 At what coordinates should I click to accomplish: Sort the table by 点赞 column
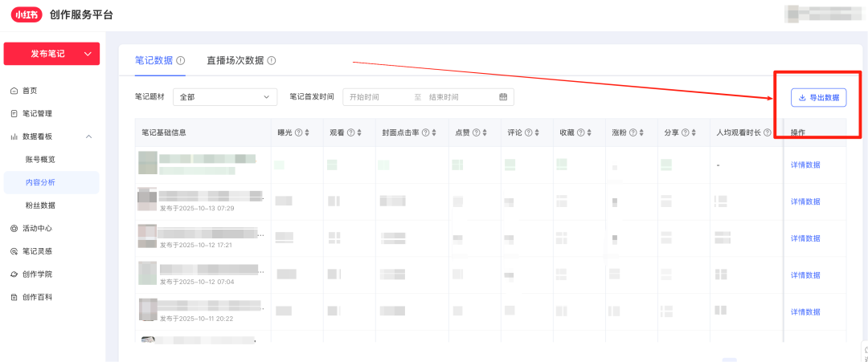[487, 132]
